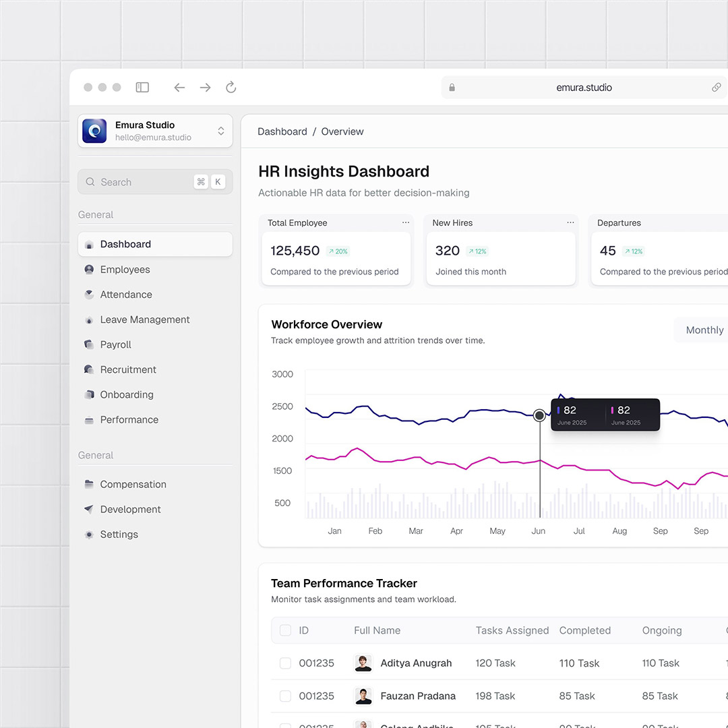Click the June data point marker on the chart

pos(539,415)
